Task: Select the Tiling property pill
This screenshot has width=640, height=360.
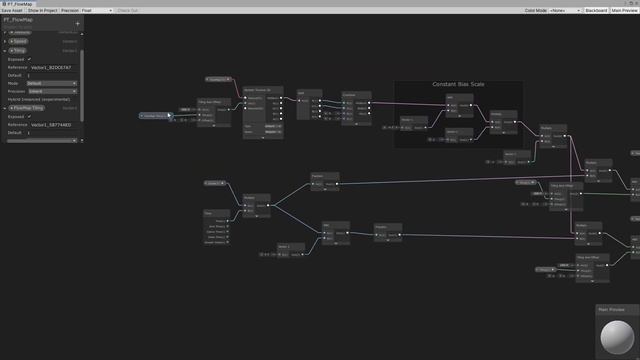Action: pyautogui.click(x=18, y=51)
